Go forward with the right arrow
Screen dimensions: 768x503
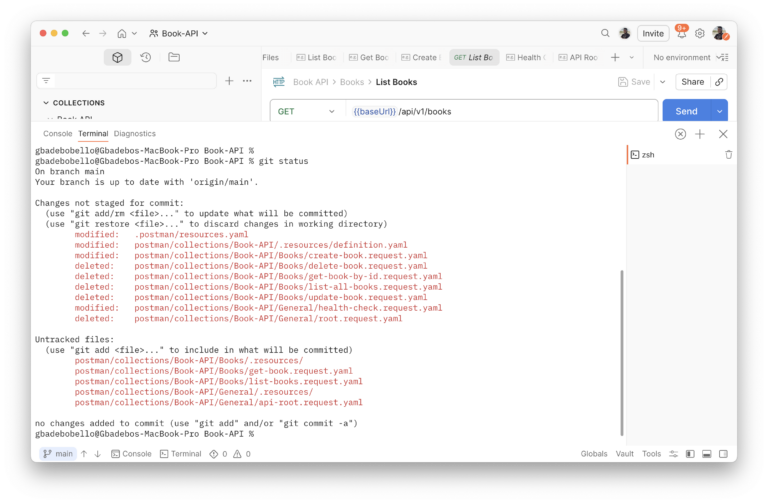click(x=102, y=33)
